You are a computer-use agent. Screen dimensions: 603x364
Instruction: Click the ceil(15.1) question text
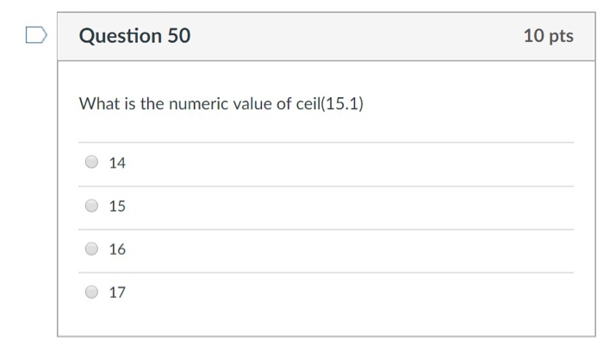pyautogui.click(x=331, y=104)
